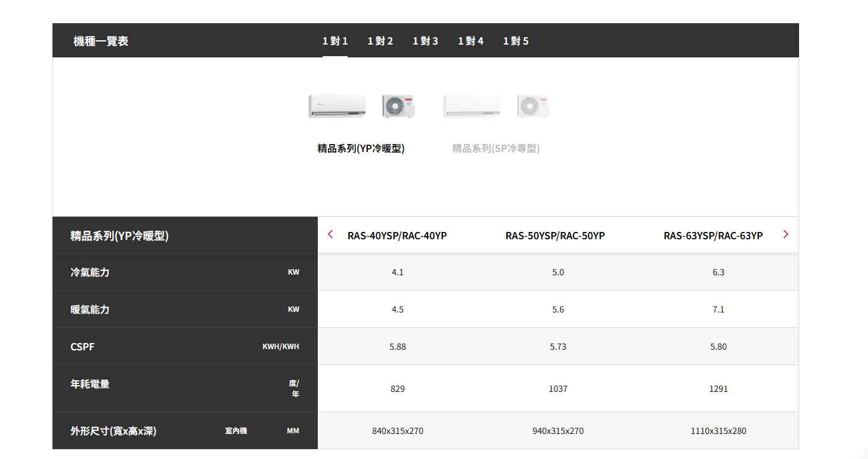Click the left arrow to show previous models
Image resolution: width=868 pixels, height=459 pixels.
tap(331, 234)
